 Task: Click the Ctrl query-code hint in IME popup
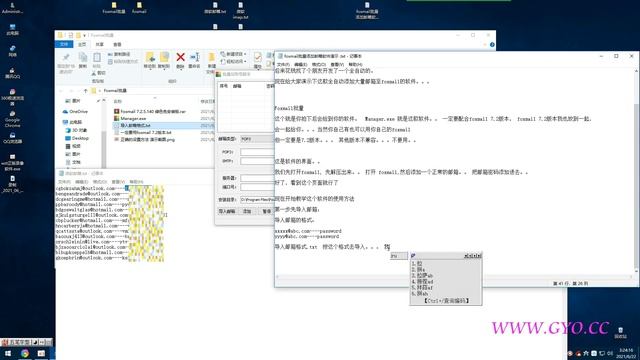[446, 301]
